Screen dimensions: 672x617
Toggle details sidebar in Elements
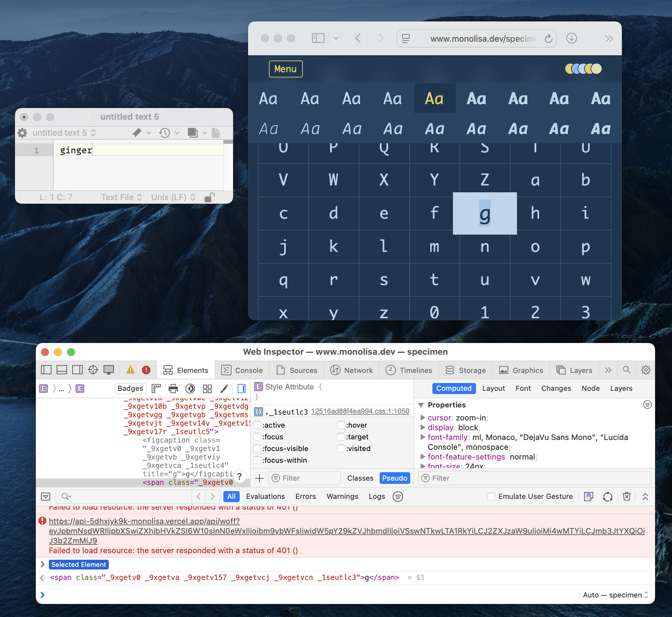[242, 388]
